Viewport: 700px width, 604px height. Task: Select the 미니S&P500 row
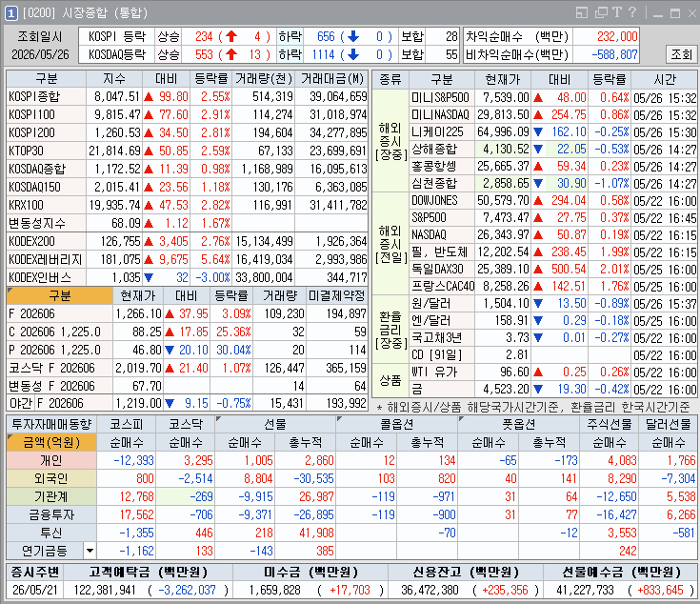coord(552,97)
